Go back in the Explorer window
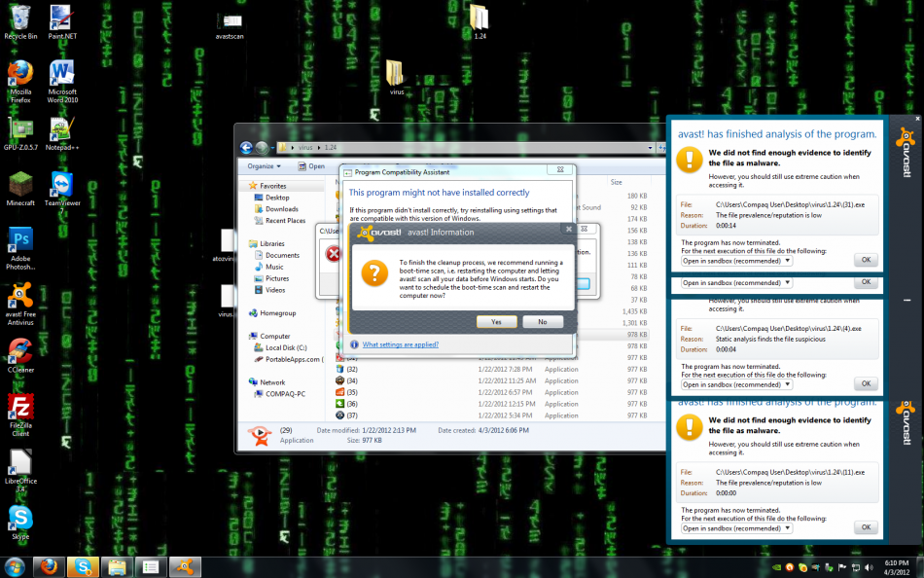 pyautogui.click(x=246, y=148)
